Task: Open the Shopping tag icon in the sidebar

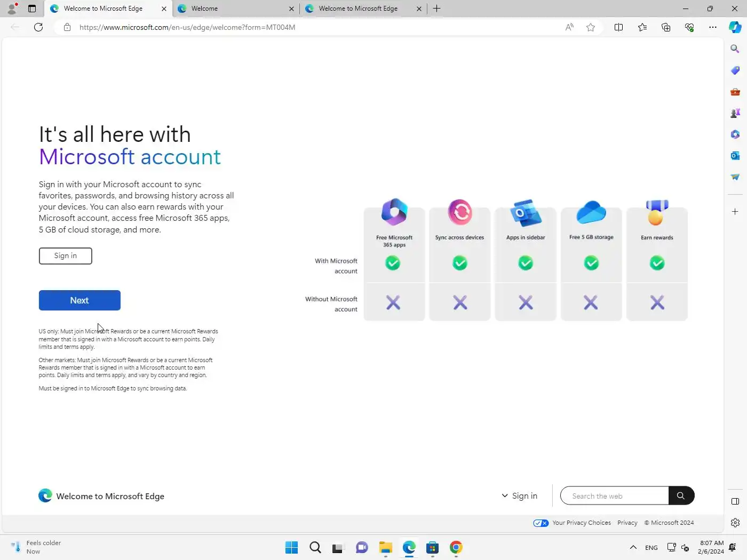Action: pyautogui.click(x=735, y=70)
